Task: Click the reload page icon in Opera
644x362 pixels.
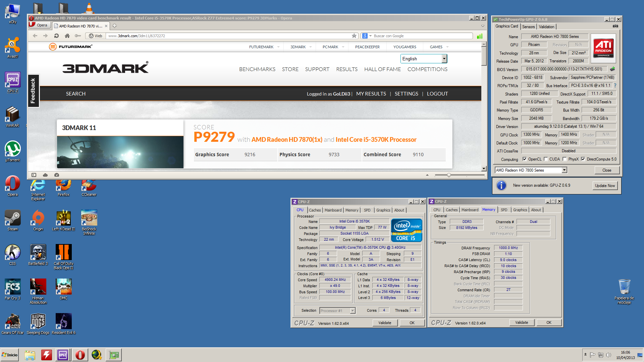Action: [56, 36]
